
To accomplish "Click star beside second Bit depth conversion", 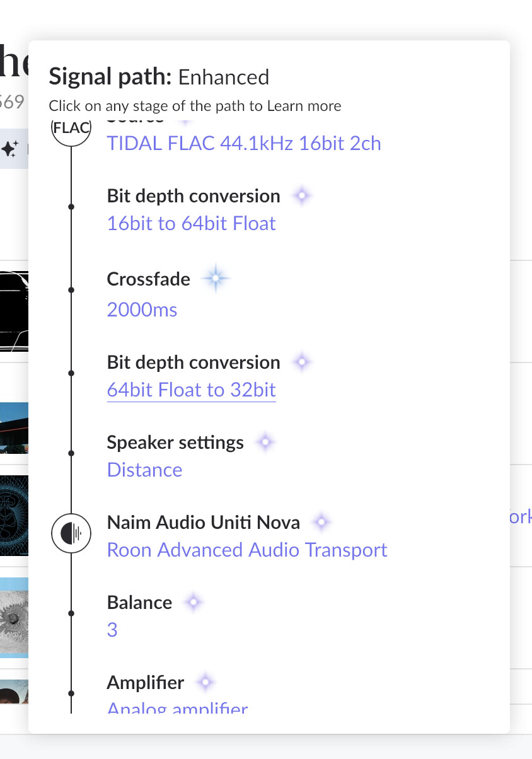I will pyautogui.click(x=302, y=362).
